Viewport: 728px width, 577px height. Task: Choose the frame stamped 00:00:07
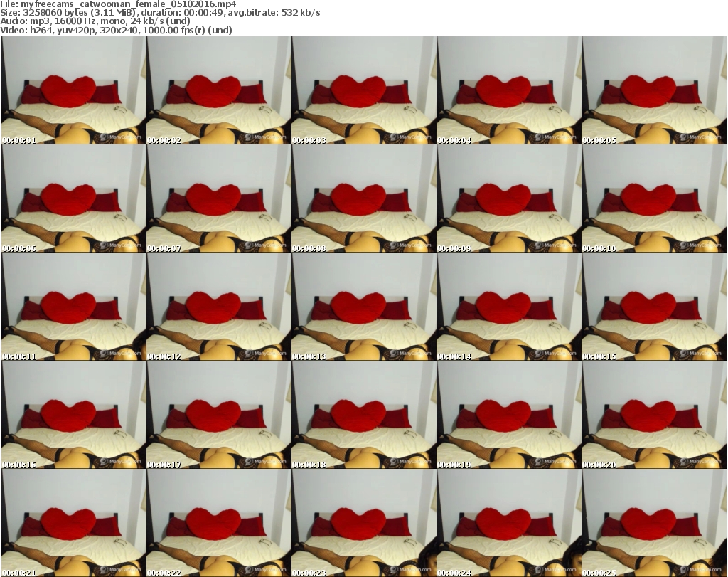pos(219,198)
